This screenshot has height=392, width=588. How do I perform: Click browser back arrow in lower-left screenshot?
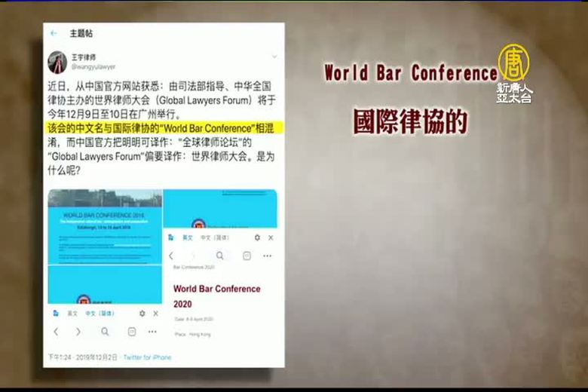[x=57, y=332]
